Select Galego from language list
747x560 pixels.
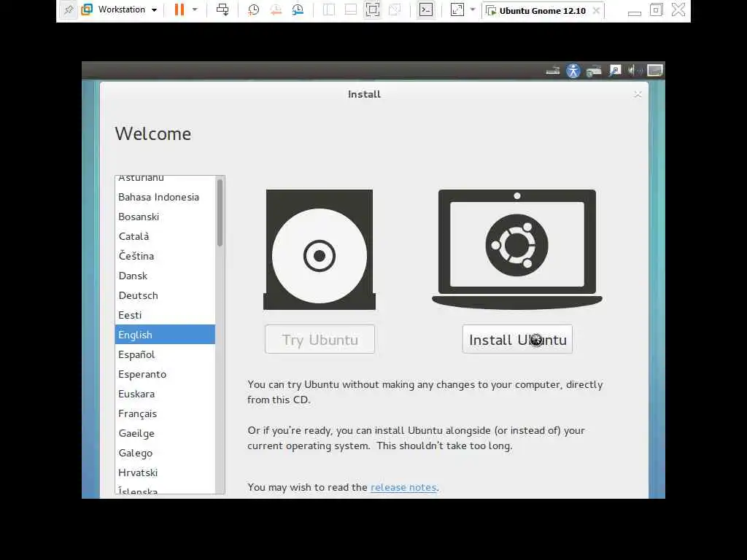(x=166, y=453)
